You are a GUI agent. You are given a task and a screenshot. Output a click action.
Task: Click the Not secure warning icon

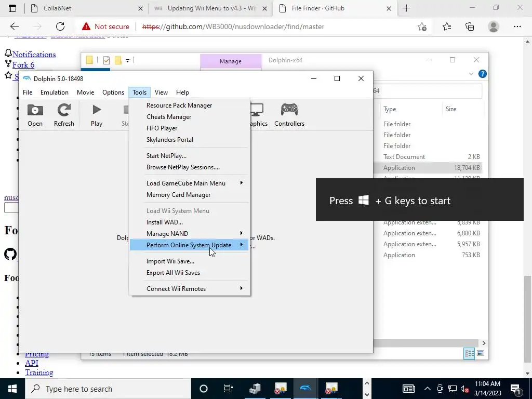[86, 26]
